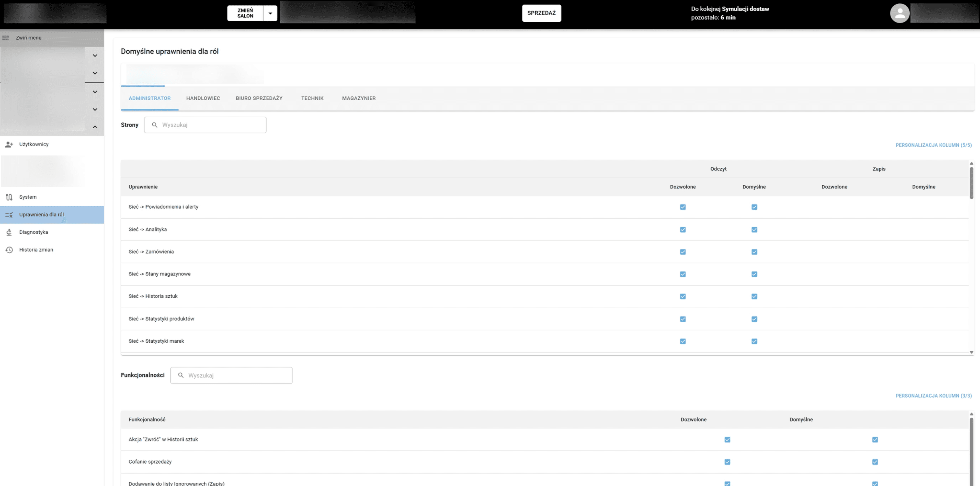Screen dimensions: 980x486
Task: Open Personalizacja kolumn (3/3) link
Action: pos(933,396)
